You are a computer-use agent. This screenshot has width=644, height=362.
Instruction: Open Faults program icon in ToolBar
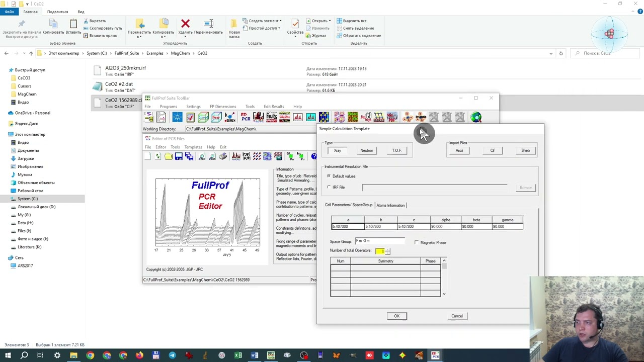click(x=272, y=117)
